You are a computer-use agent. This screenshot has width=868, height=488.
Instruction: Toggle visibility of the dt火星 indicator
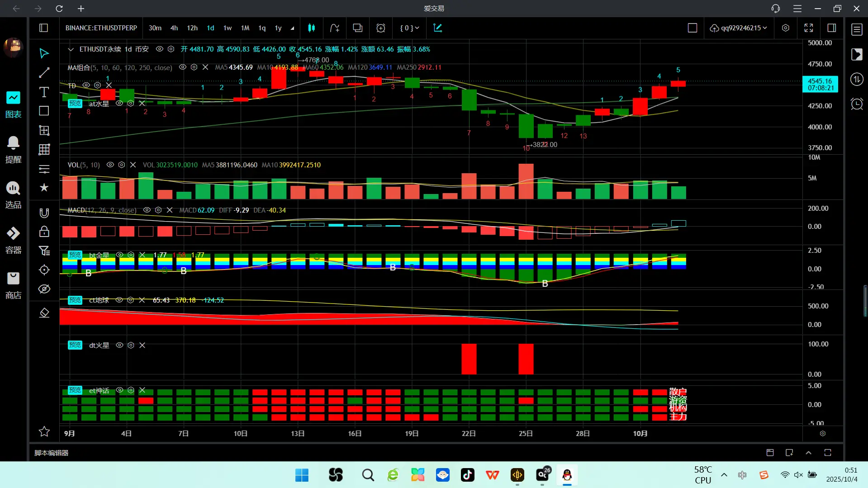point(120,345)
